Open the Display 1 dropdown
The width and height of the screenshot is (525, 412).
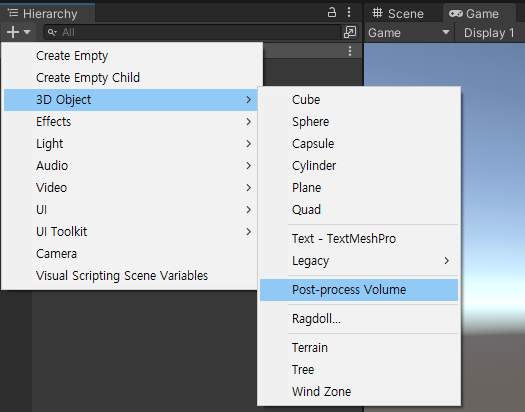click(x=489, y=33)
